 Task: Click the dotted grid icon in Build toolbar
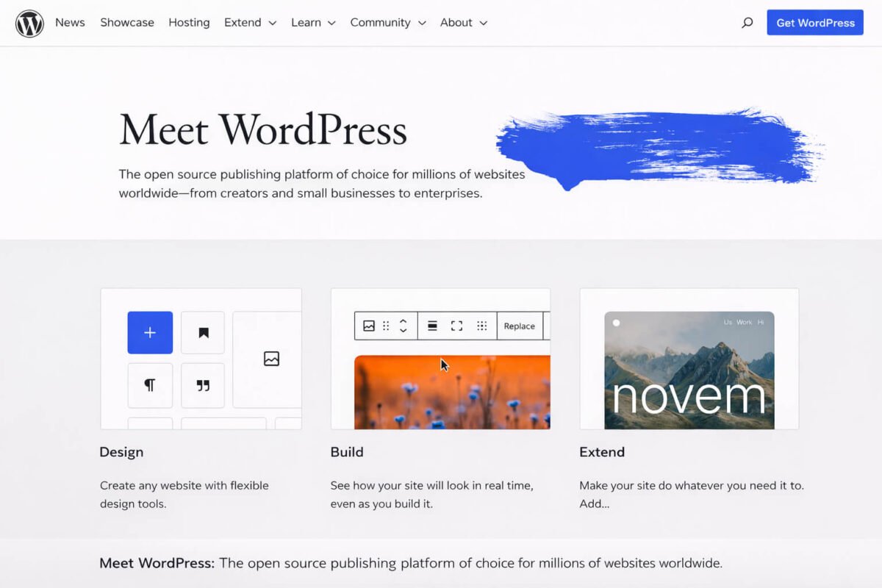pyautogui.click(x=482, y=326)
